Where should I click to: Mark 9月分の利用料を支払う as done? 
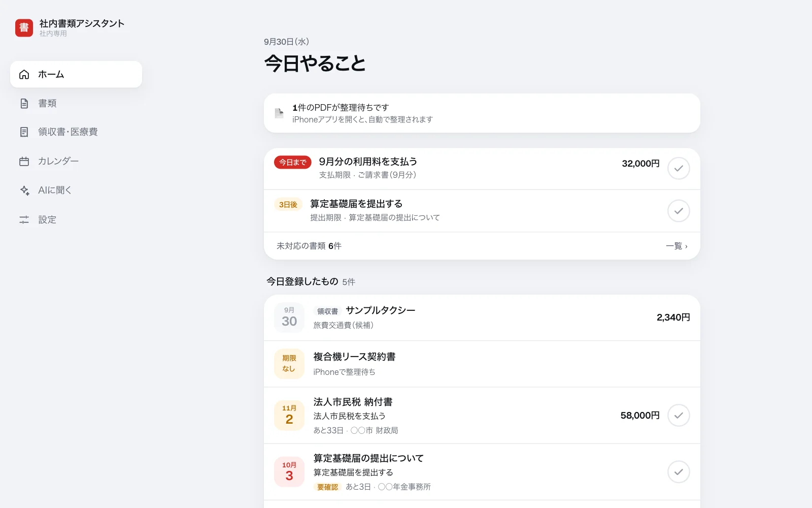click(x=679, y=169)
